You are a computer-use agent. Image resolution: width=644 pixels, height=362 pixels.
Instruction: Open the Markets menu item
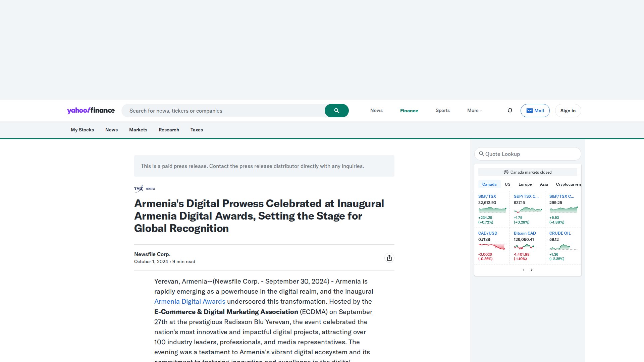click(138, 130)
